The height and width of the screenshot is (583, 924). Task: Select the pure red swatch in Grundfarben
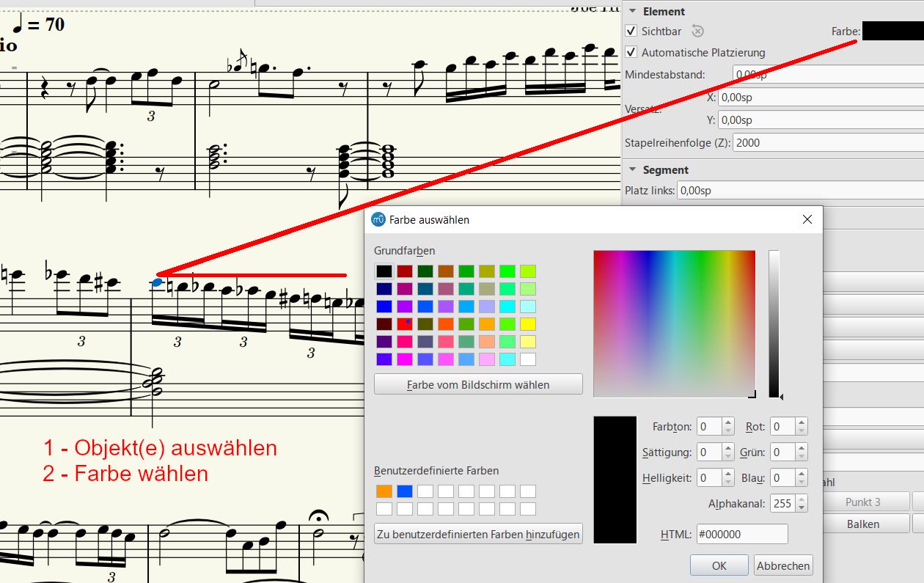[405, 324]
